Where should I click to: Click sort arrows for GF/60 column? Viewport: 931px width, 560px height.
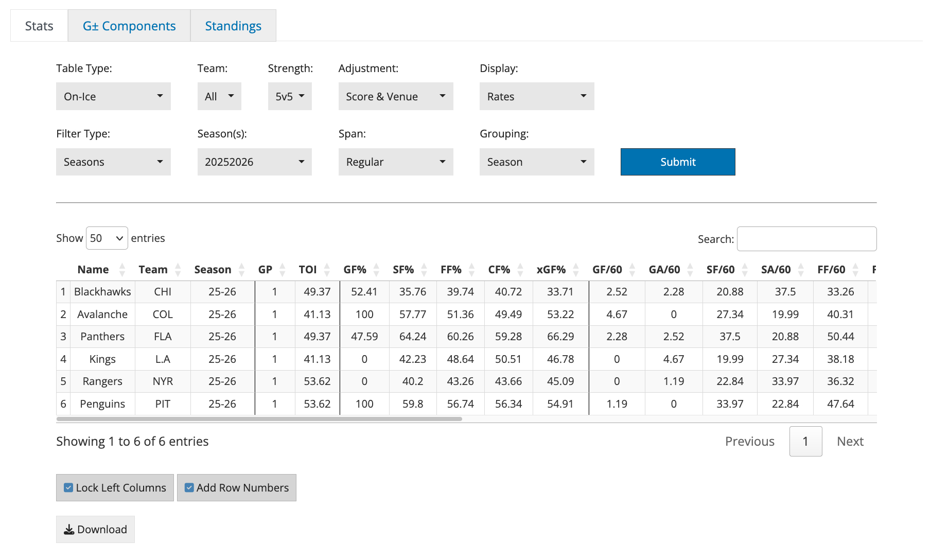pyautogui.click(x=632, y=270)
